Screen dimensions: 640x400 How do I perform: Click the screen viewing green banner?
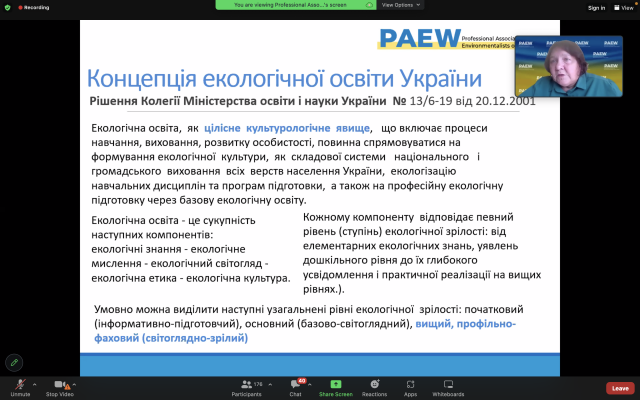coord(296,5)
